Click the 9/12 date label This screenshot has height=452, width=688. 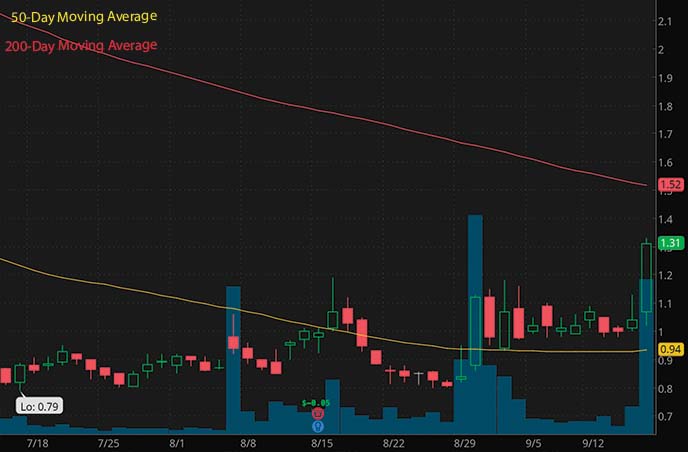coord(593,443)
